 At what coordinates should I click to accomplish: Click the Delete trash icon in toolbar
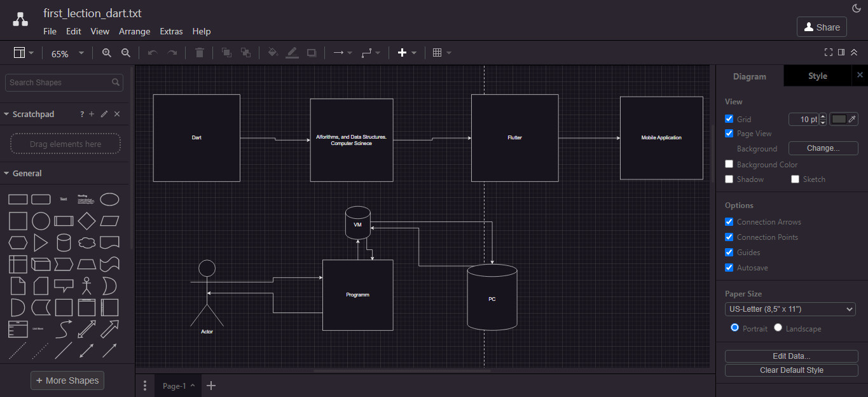pyautogui.click(x=199, y=53)
